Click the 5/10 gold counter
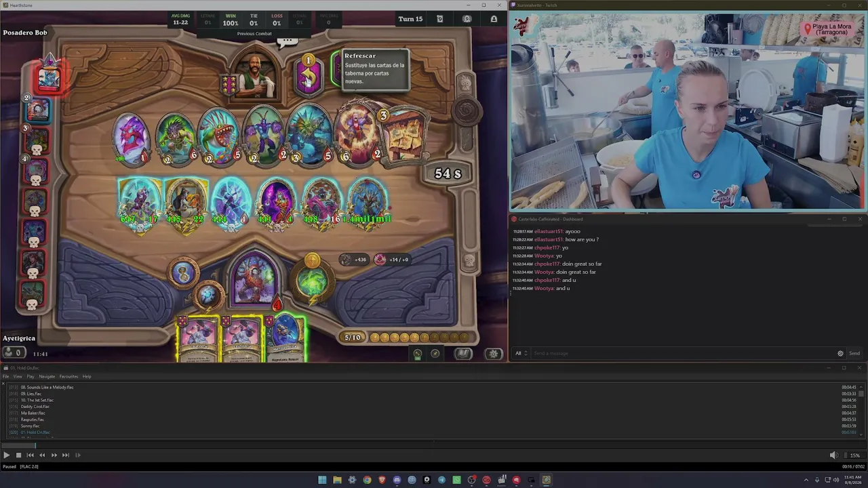Viewport: 868px width, 488px height. tap(353, 337)
